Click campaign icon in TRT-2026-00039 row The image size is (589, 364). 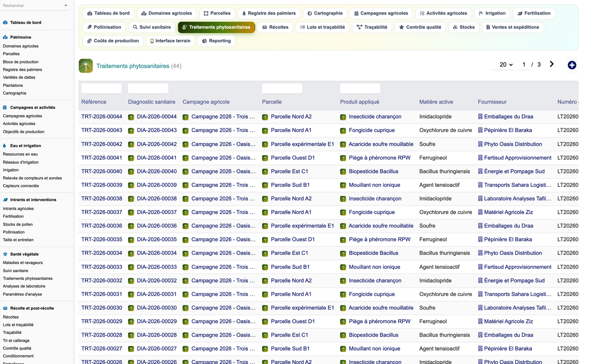[x=185, y=185]
